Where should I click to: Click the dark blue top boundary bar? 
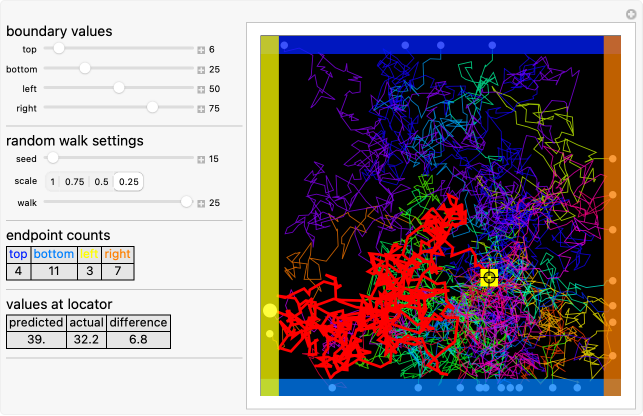click(441, 45)
